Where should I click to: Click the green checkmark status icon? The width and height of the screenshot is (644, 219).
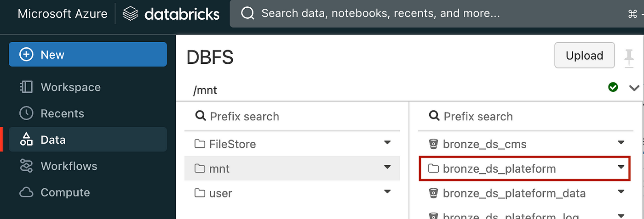tap(613, 87)
